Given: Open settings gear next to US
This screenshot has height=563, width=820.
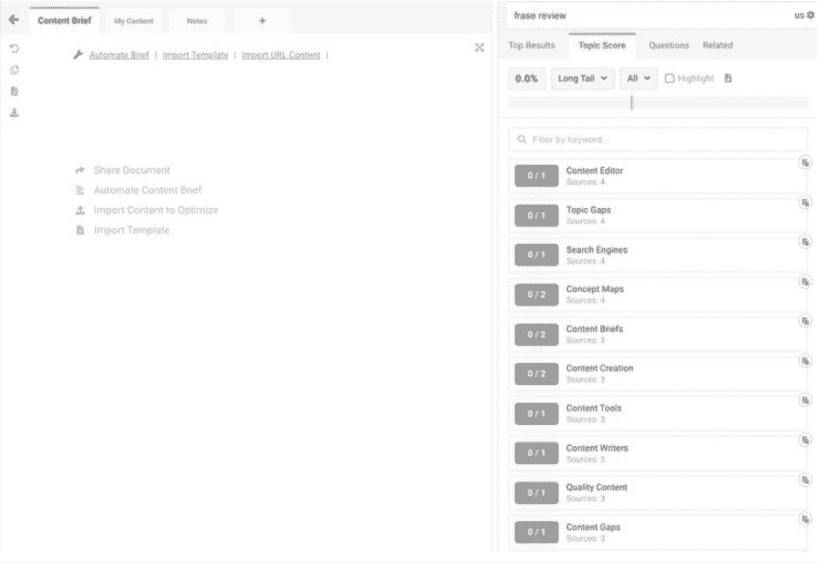Looking at the screenshot, I should pos(810,15).
